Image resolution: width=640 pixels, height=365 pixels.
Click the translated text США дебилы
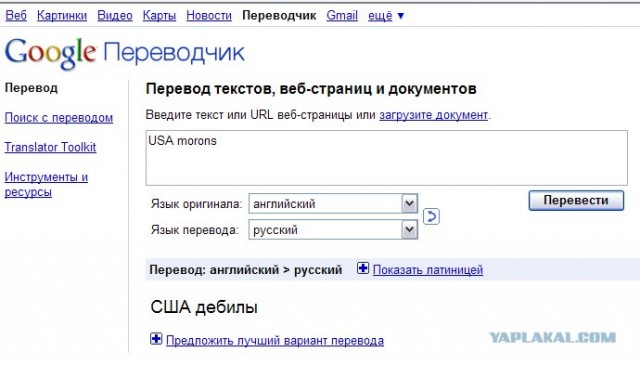pyautogui.click(x=204, y=307)
